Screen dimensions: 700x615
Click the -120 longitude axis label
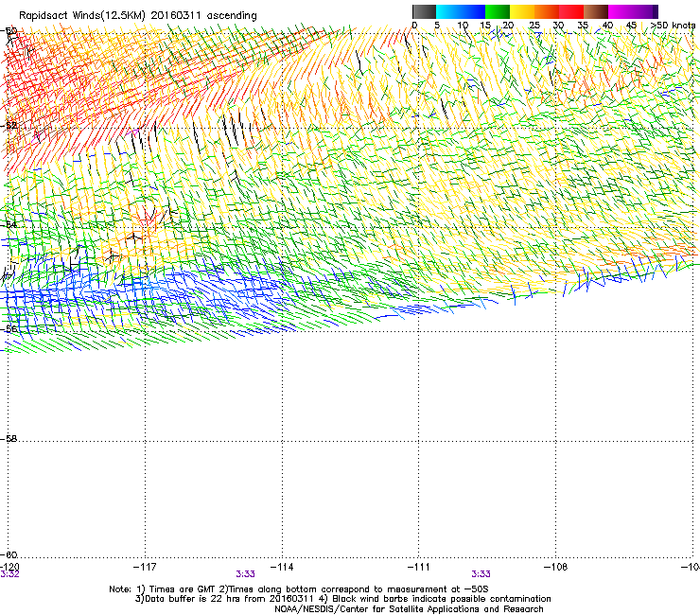[9, 567]
